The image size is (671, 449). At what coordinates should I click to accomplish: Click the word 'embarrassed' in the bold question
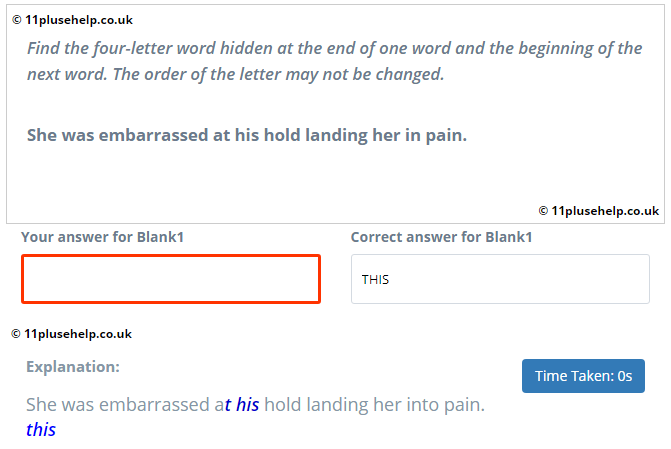click(x=154, y=135)
